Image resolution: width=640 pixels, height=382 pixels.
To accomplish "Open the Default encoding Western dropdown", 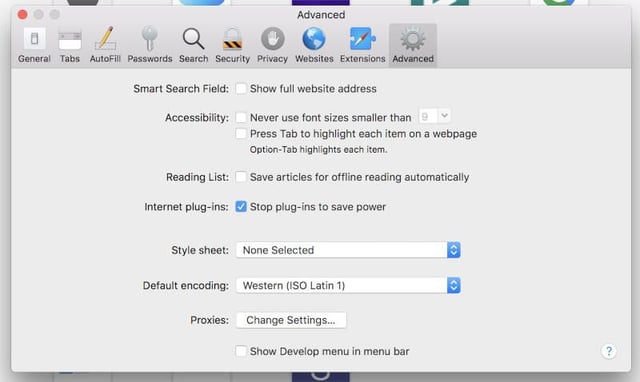I will click(348, 285).
